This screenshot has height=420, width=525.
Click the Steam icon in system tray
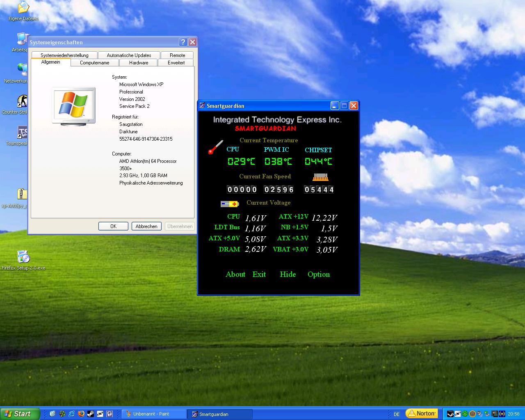tap(450, 414)
